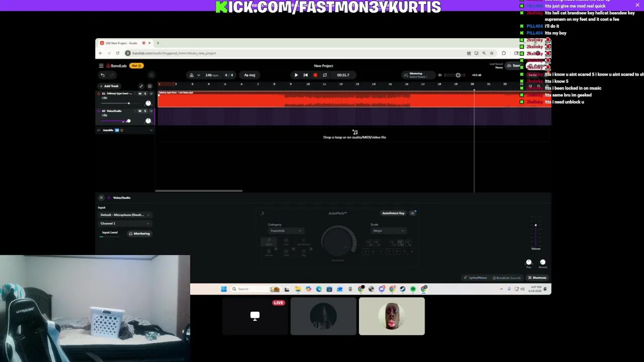The width and height of the screenshot is (644, 362).
Task: Click the AutoDetect Key button
Action: point(393,213)
